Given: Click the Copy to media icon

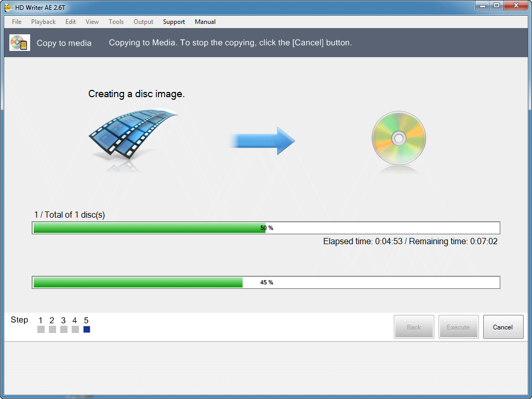Looking at the screenshot, I should click(x=20, y=43).
